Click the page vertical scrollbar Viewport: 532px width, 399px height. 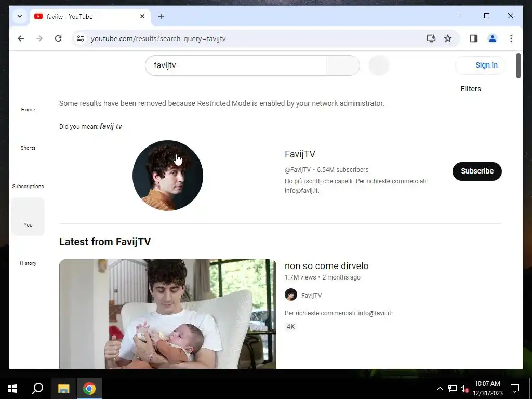click(x=518, y=66)
